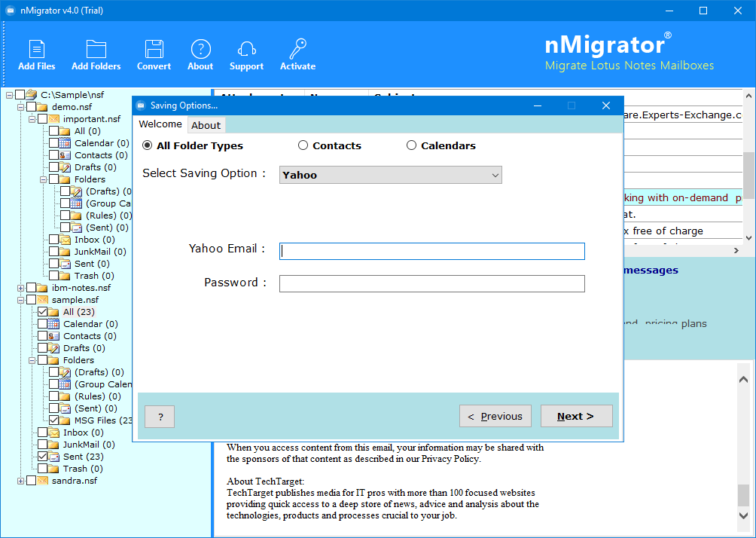Select the demo.nsf folder icon

tap(42, 107)
